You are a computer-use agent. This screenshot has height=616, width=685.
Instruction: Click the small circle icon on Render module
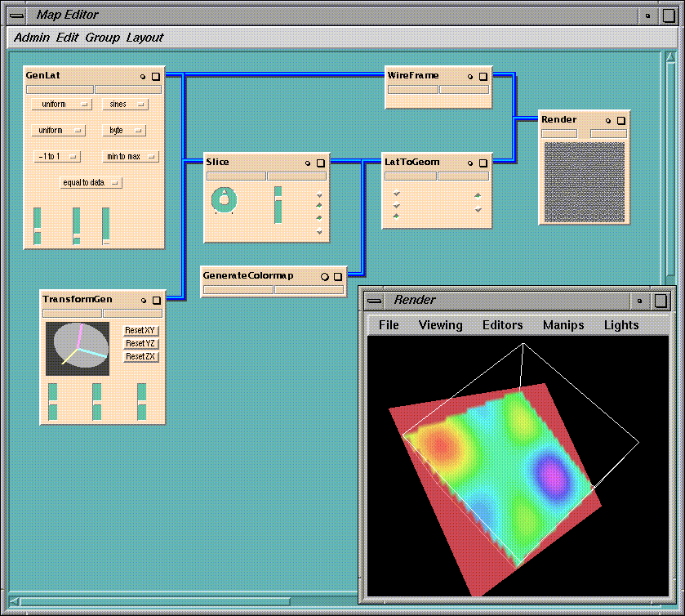607,120
